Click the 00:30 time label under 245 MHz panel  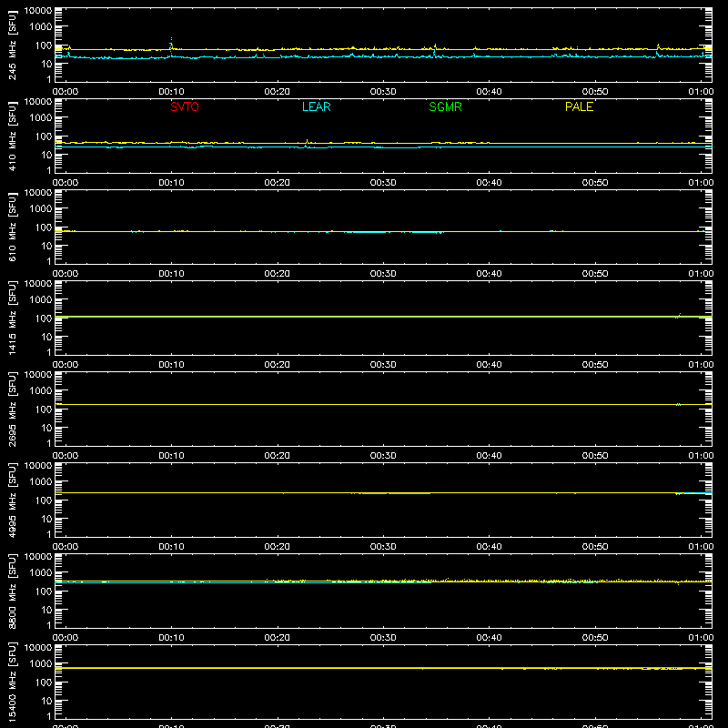383,92
